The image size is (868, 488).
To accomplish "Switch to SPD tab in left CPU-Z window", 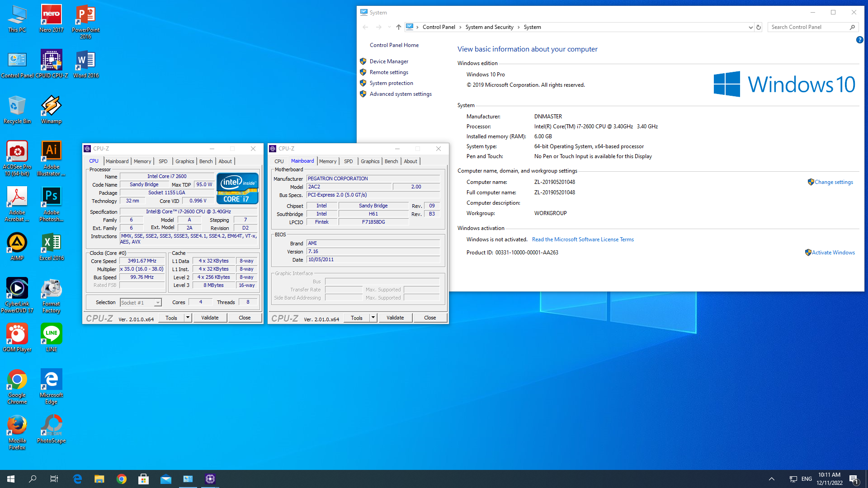I will [x=163, y=161].
